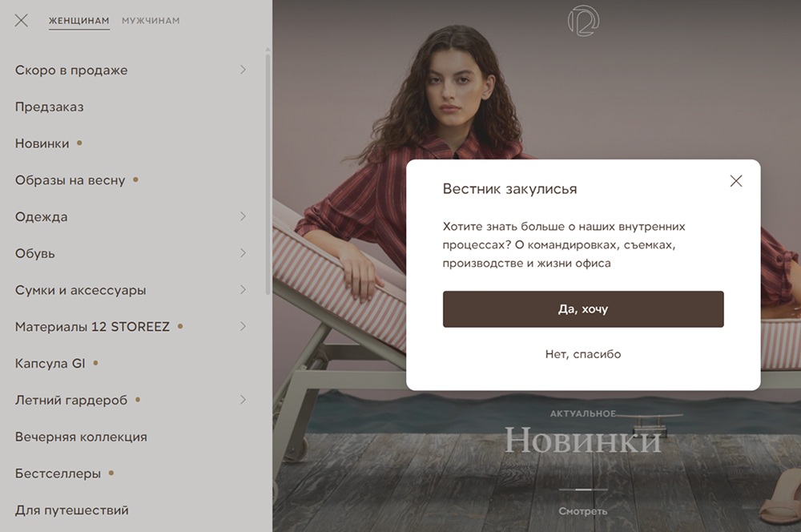Expand the Одежда category chevron
Screen dimensions: 801x532
point(244,216)
